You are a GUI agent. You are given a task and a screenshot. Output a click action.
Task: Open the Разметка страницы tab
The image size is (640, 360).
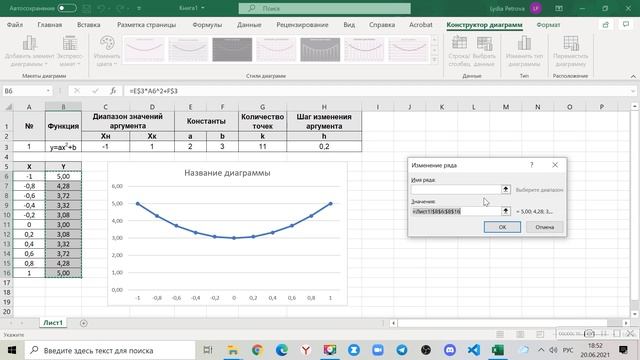(147, 25)
